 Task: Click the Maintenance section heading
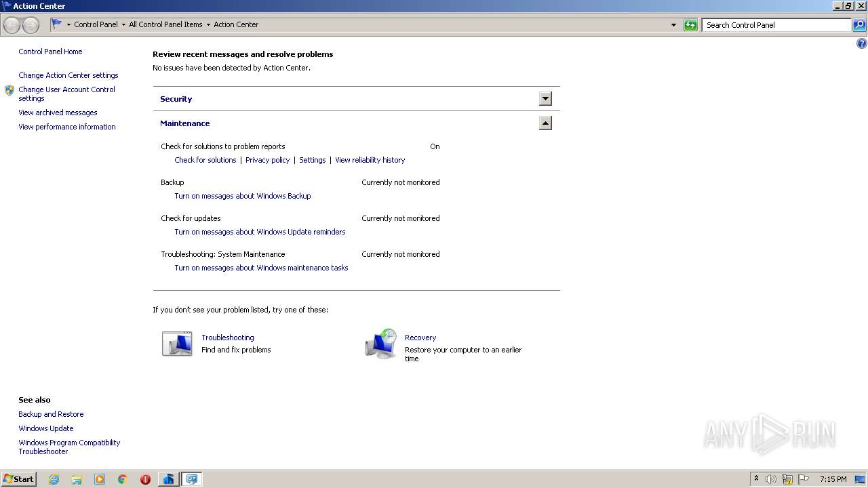click(x=184, y=123)
